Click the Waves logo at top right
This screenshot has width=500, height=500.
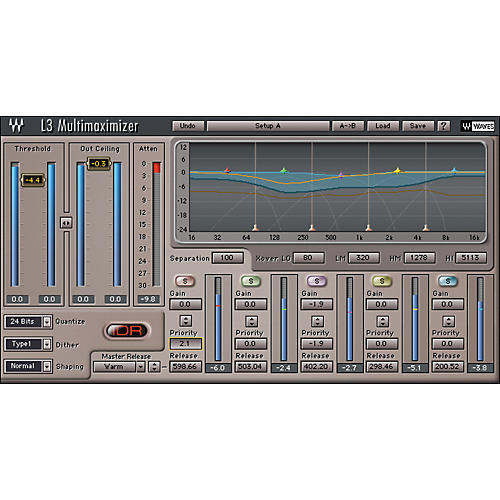click(478, 126)
